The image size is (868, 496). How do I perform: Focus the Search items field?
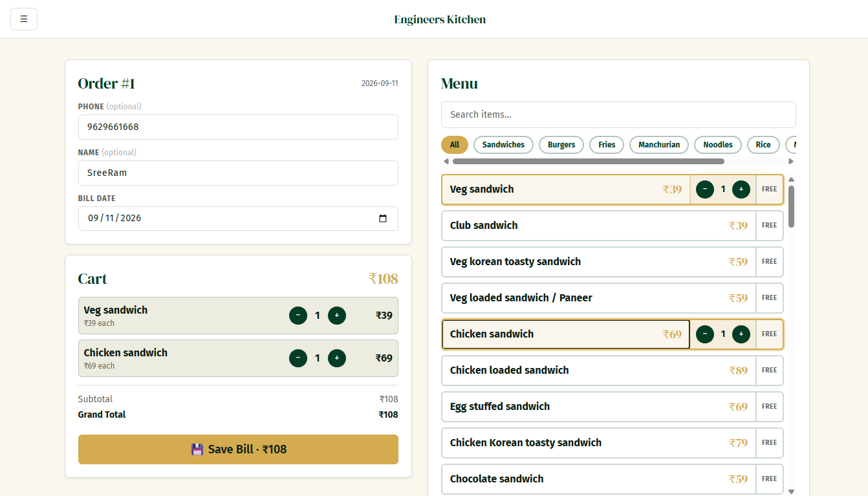pos(618,115)
